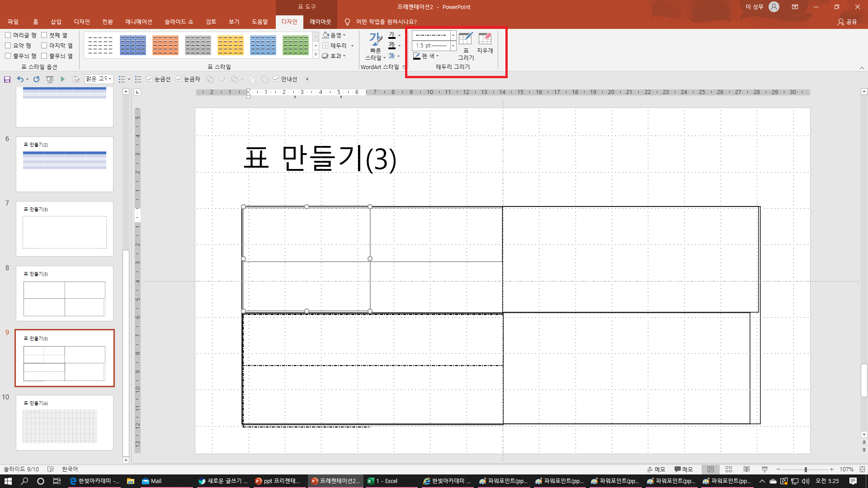Uncheck the Guides (안내선) checkbox
This screenshot has height=488, width=868.
(x=276, y=79)
